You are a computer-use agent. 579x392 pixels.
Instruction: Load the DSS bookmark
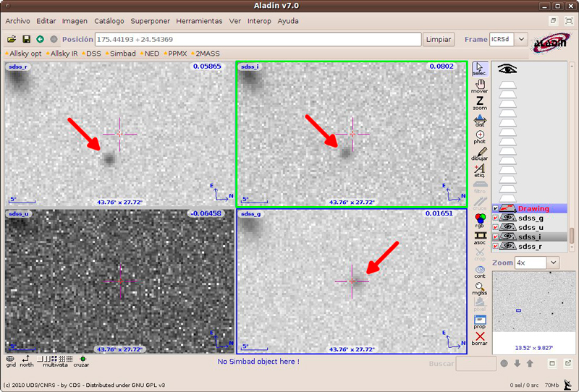tap(92, 54)
